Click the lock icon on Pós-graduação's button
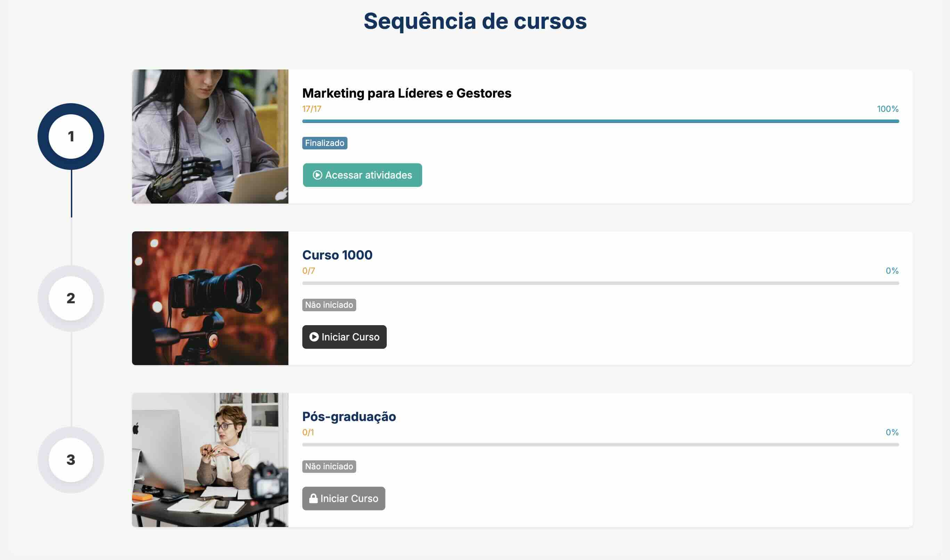 [x=313, y=499]
